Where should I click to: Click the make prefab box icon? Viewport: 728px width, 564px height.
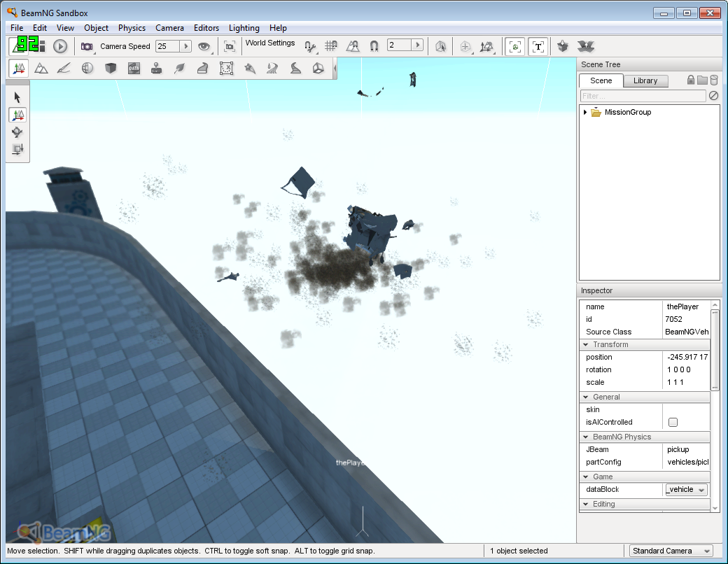click(563, 46)
